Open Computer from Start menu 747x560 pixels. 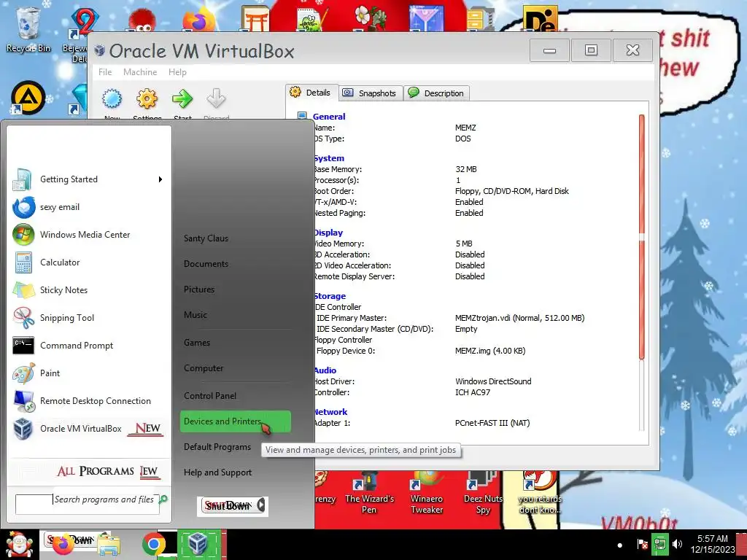click(204, 368)
